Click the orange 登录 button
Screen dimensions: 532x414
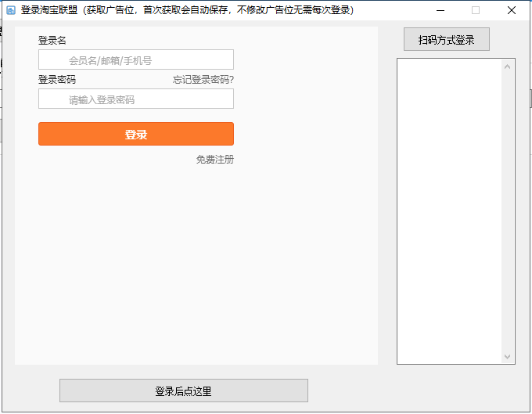[135, 134]
